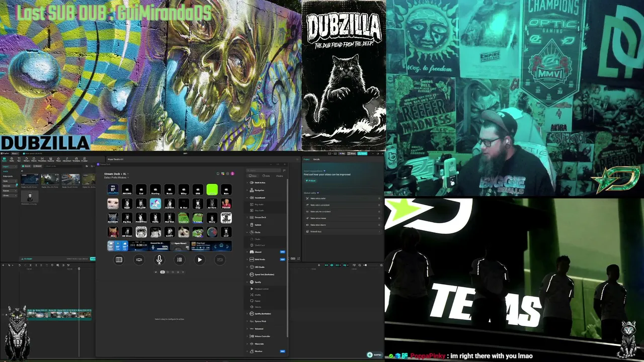Select the Clap sound key
Screen dimensions: 644x362
198,204
